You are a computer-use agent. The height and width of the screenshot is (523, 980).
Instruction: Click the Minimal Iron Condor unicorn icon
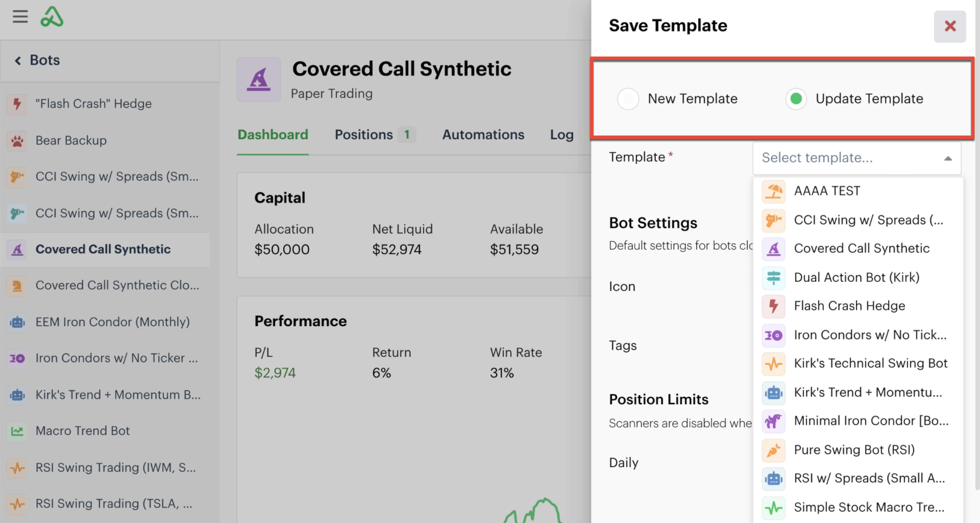[773, 421]
